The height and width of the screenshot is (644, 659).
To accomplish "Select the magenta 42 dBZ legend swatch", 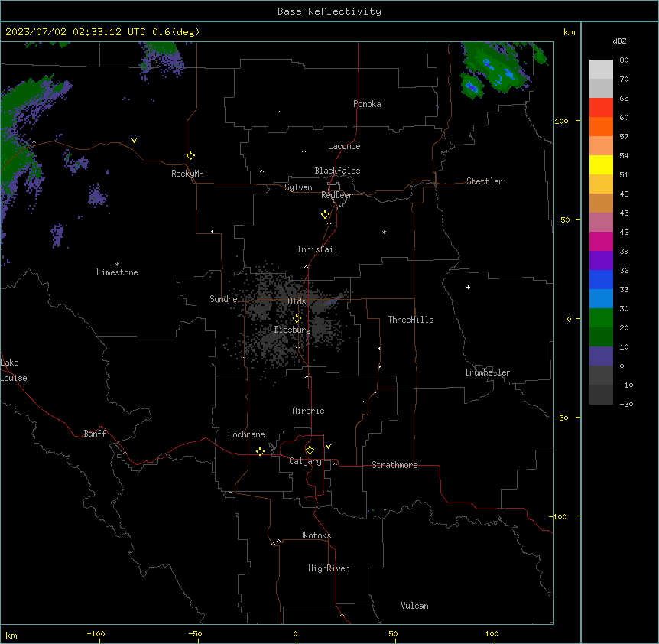I will coord(601,241).
